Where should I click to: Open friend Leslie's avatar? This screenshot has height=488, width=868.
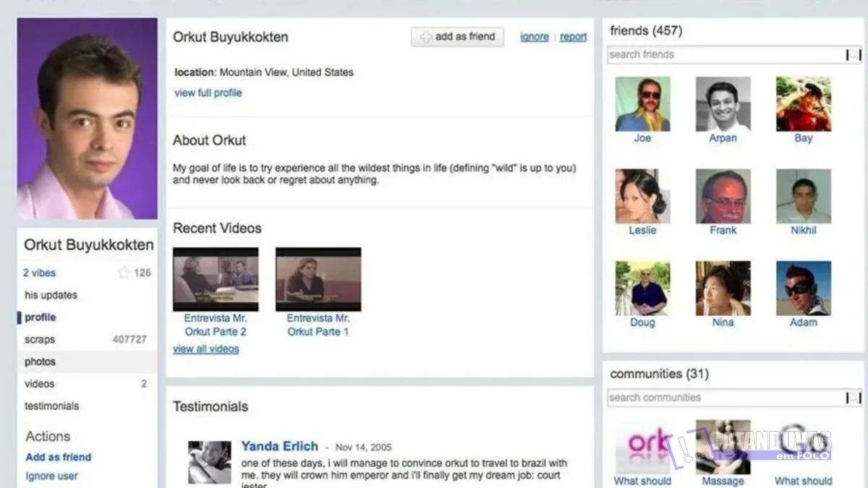643,197
